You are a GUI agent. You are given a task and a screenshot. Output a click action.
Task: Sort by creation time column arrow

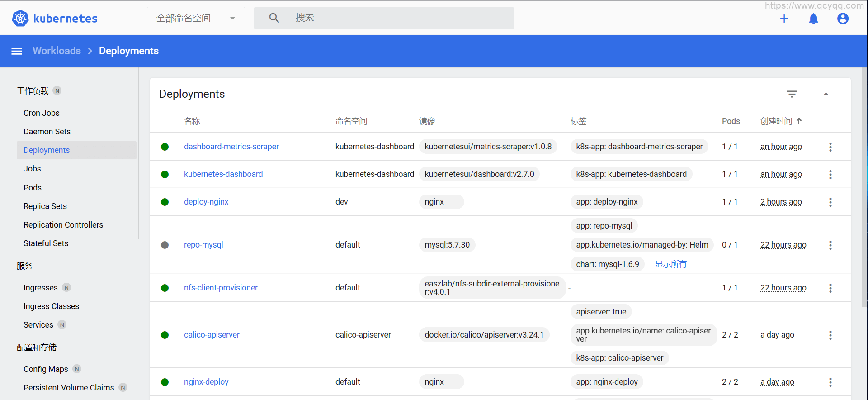(x=799, y=121)
